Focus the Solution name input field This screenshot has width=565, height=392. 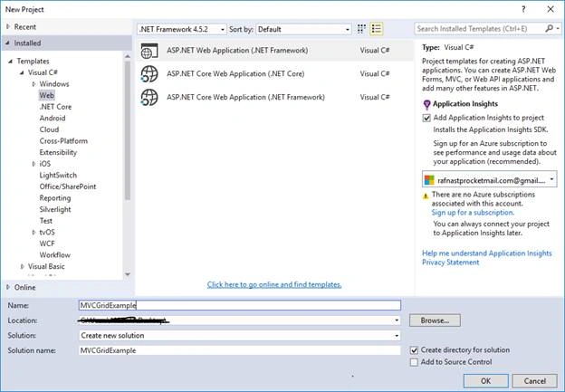click(x=240, y=350)
